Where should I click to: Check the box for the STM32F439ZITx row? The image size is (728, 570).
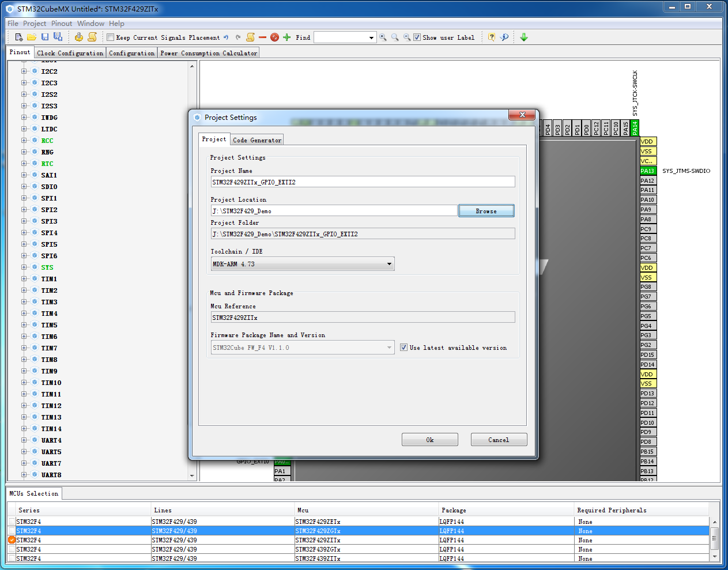[x=12, y=558]
